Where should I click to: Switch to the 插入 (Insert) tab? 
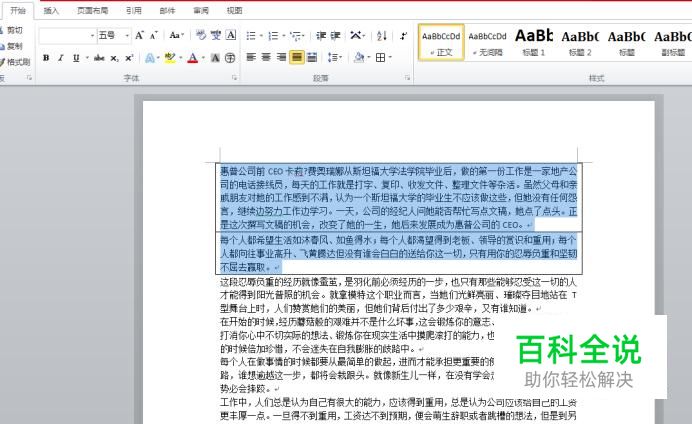(51, 10)
